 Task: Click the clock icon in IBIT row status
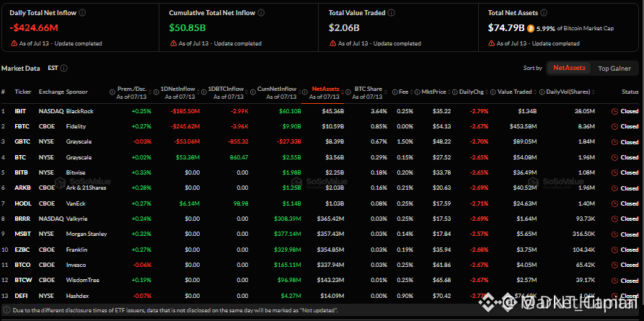pos(615,111)
